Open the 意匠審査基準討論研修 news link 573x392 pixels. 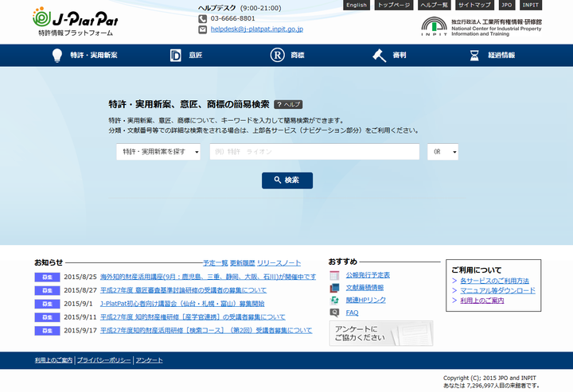pos(184,290)
